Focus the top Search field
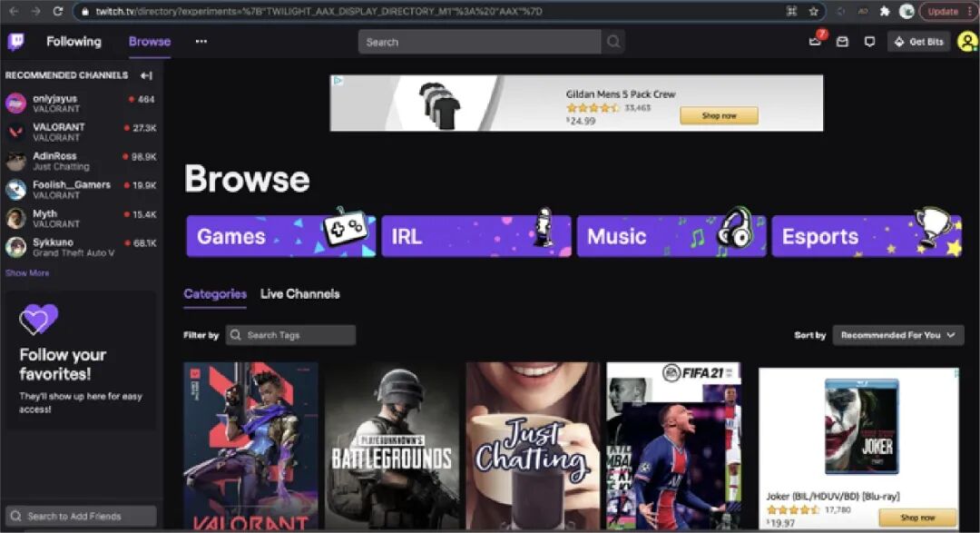 [x=479, y=42]
